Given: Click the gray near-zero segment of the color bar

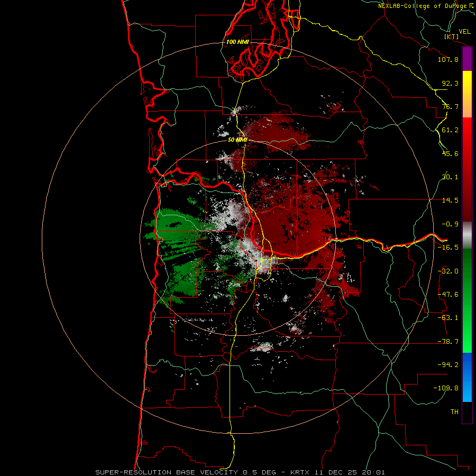Looking at the screenshot, I should 467,235.
